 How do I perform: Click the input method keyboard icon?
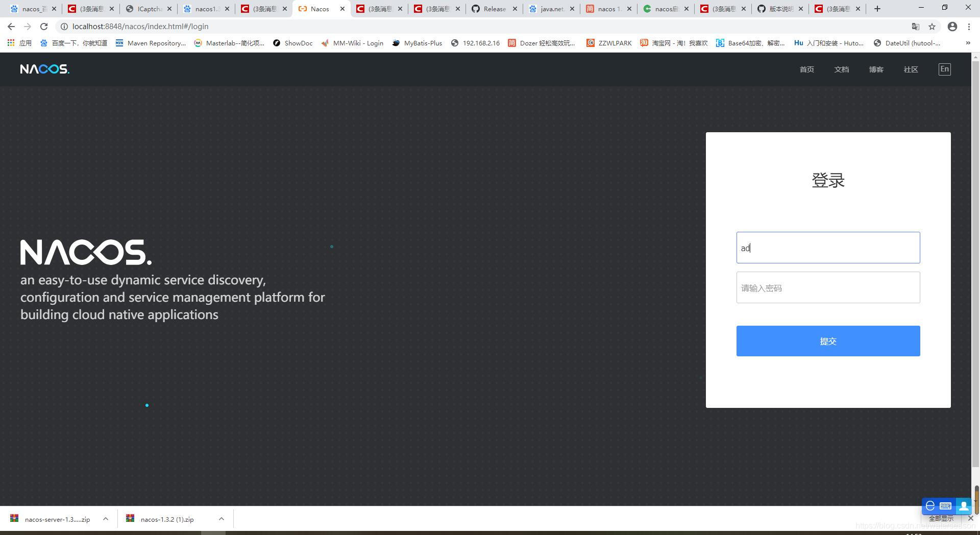945,506
